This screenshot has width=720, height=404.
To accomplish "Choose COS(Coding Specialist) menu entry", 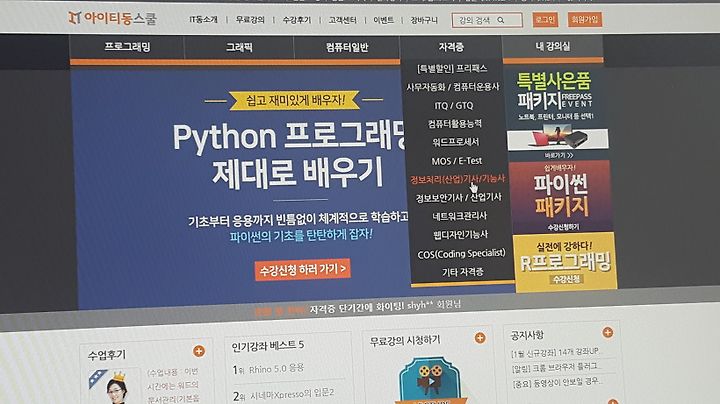I will click(x=461, y=254).
